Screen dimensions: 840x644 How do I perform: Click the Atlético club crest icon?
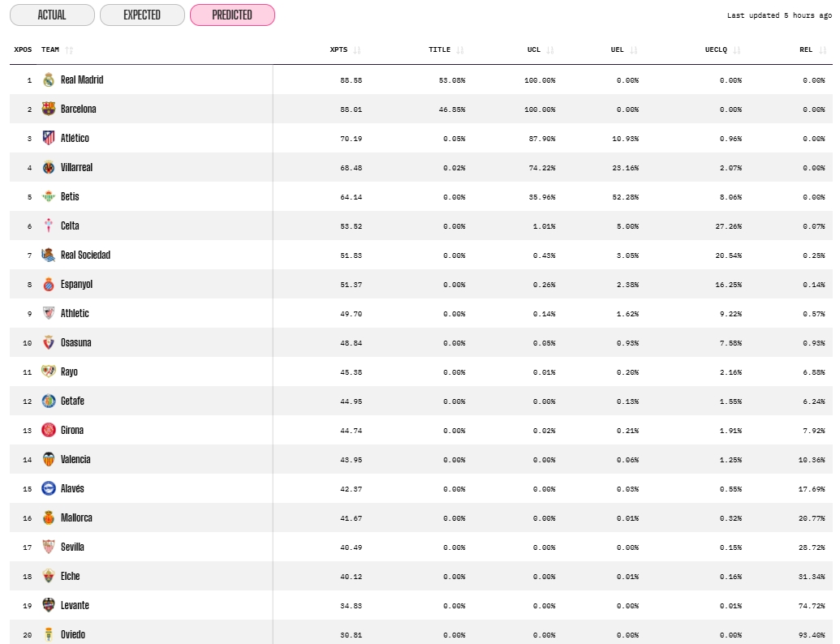[49, 138]
